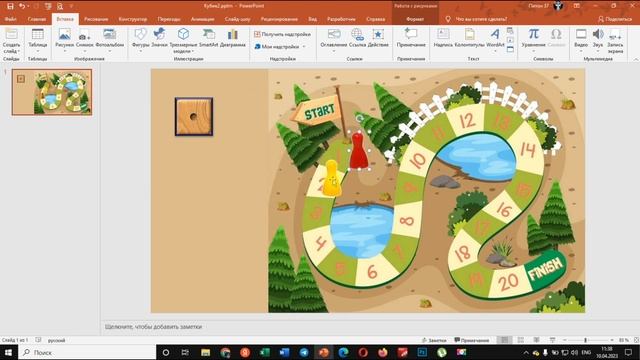Insert a chart with Диаграмма
The height and width of the screenshot is (360, 640).
click(233, 38)
